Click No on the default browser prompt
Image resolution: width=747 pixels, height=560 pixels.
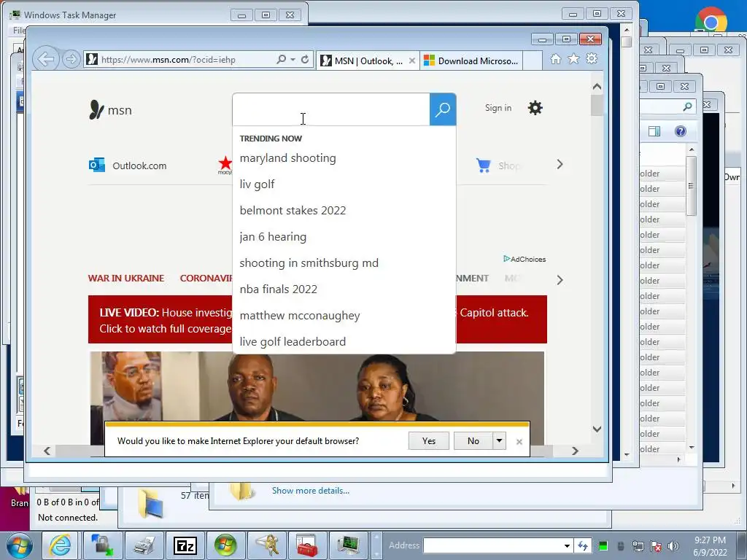pyautogui.click(x=473, y=441)
